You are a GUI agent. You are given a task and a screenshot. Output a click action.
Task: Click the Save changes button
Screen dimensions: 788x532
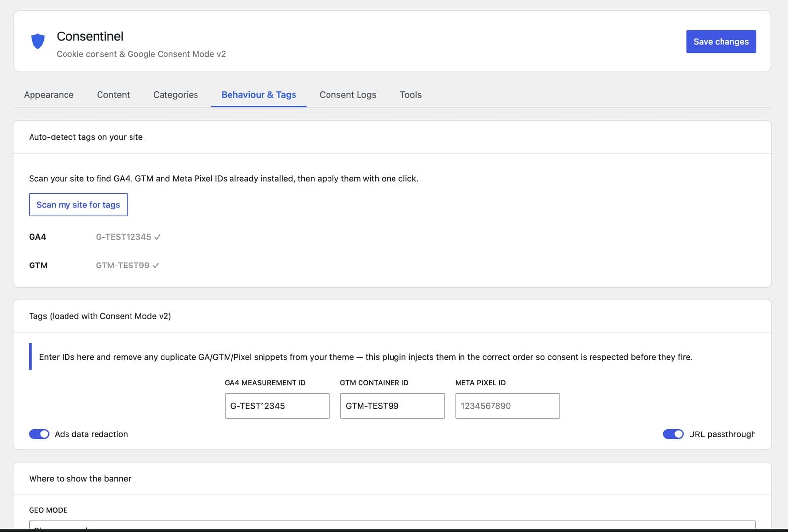coord(721,41)
